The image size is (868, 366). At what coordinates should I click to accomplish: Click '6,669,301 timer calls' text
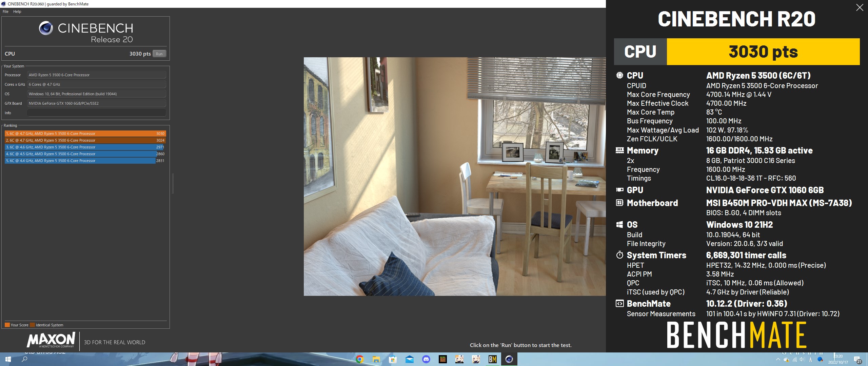(746, 255)
